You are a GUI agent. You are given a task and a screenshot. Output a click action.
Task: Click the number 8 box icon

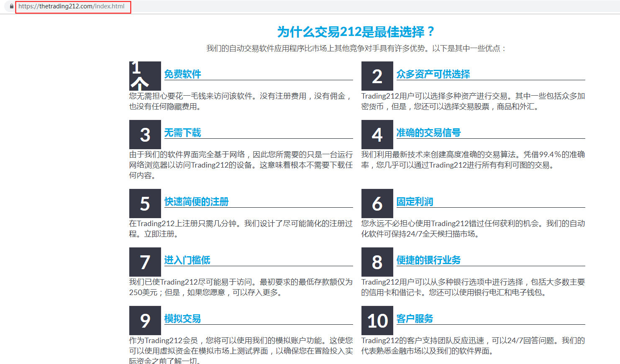click(377, 262)
